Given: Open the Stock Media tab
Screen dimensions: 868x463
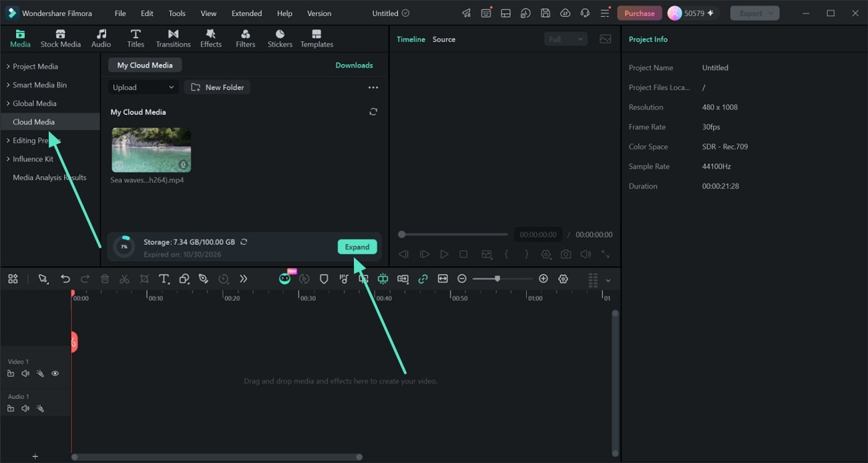Looking at the screenshot, I should [60, 39].
